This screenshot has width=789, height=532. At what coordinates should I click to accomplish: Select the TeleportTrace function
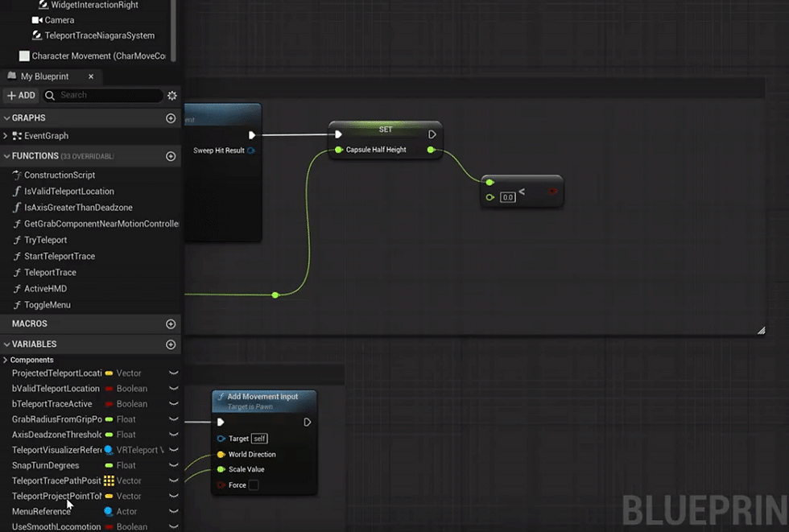[x=50, y=272]
